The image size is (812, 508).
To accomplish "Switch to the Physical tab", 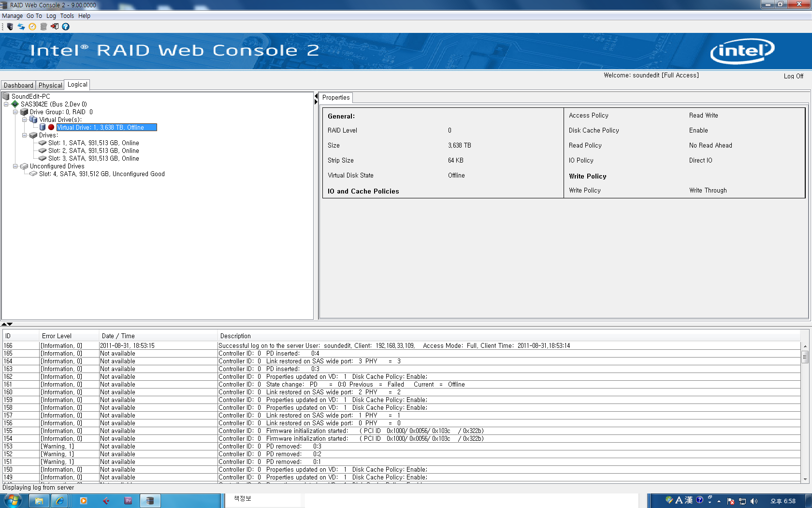I will click(50, 85).
